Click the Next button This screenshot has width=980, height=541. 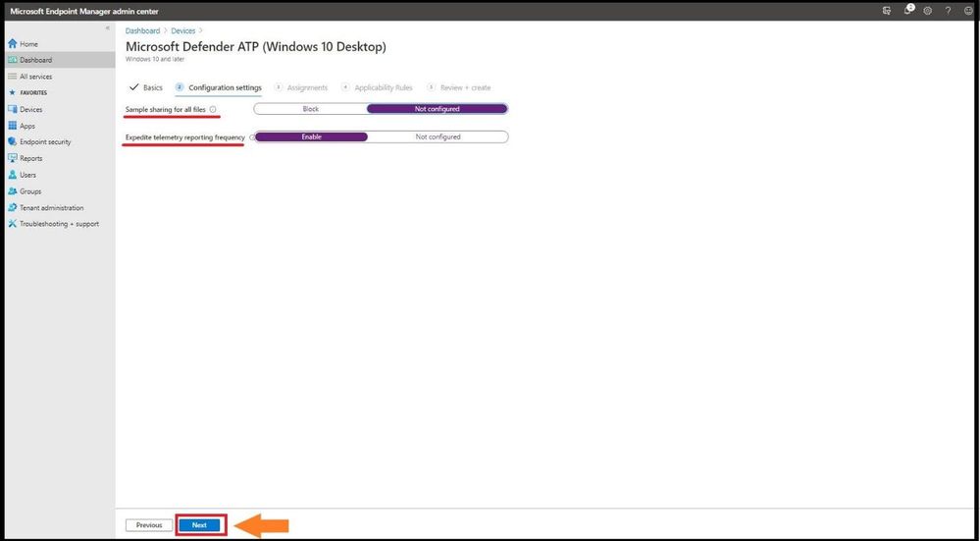pyautogui.click(x=199, y=525)
